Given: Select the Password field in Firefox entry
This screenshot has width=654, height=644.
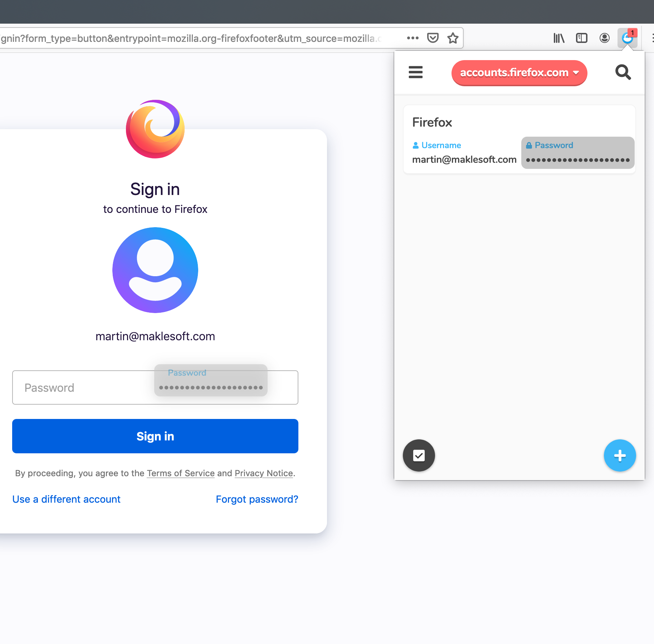Looking at the screenshot, I should tap(578, 153).
